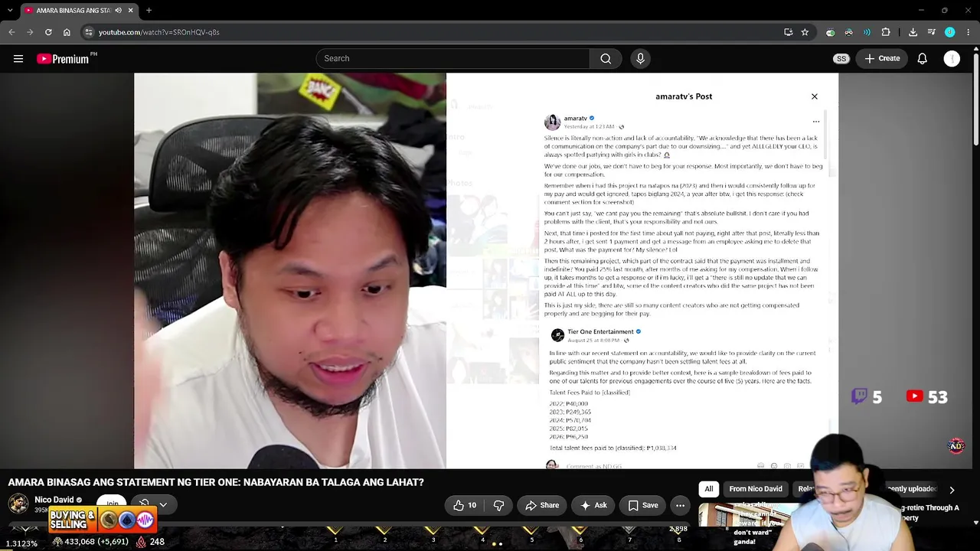Click the install app icon in address bar
This screenshot has width=980, height=551.
click(x=788, y=32)
